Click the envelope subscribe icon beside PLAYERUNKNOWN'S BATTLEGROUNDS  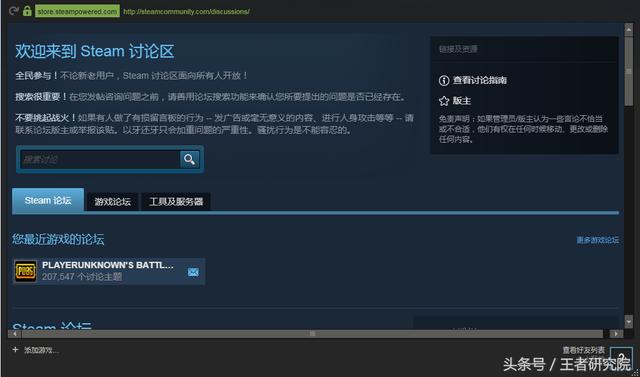point(193,272)
